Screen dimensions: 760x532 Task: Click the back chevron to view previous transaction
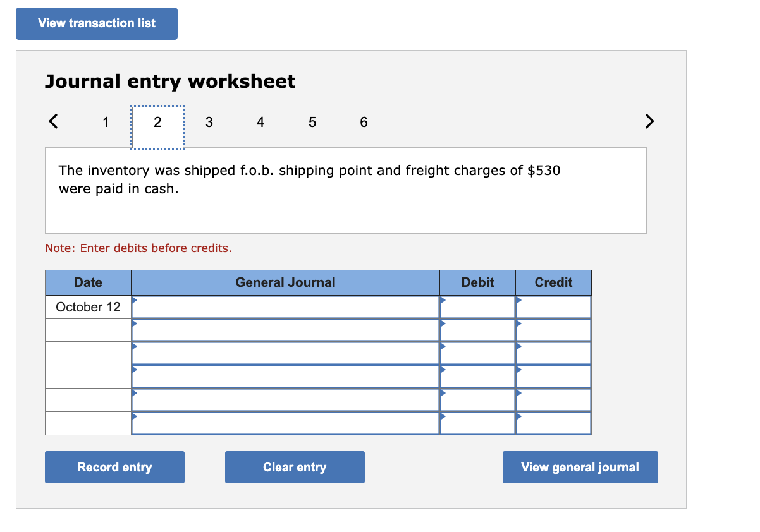[53, 121]
